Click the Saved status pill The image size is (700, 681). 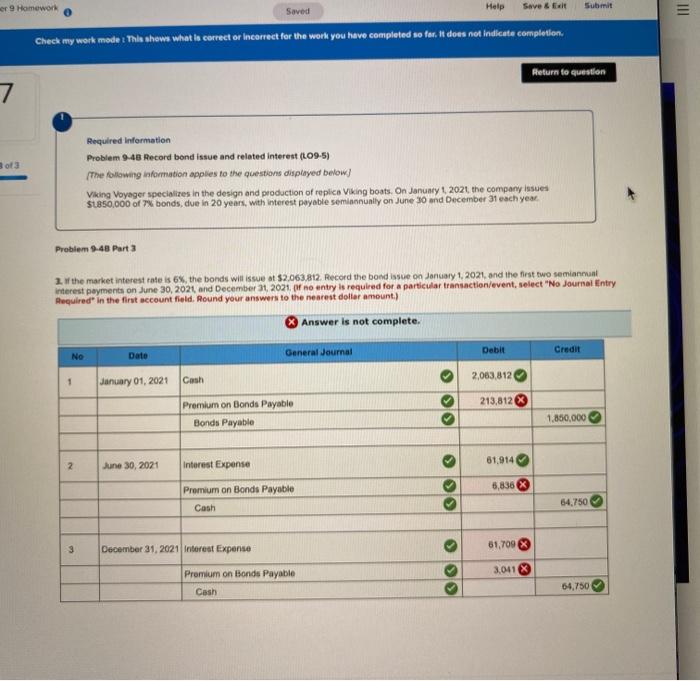pos(298,11)
